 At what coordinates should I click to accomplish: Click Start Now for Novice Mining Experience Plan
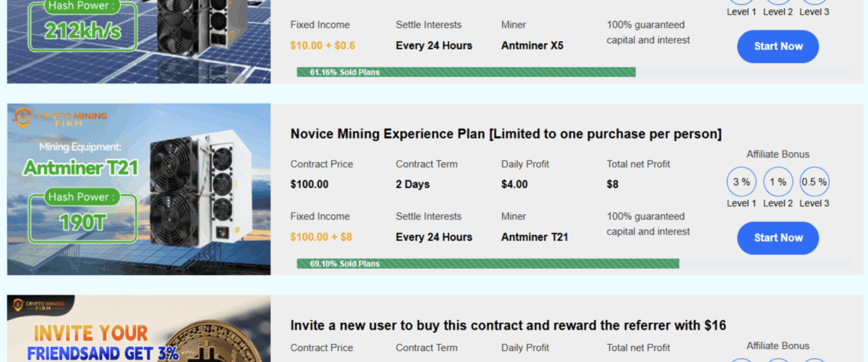[778, 237]
